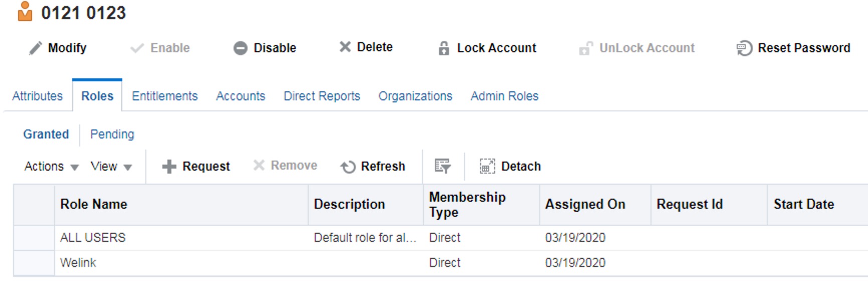Show the Pending roles link

coord(112,134)
